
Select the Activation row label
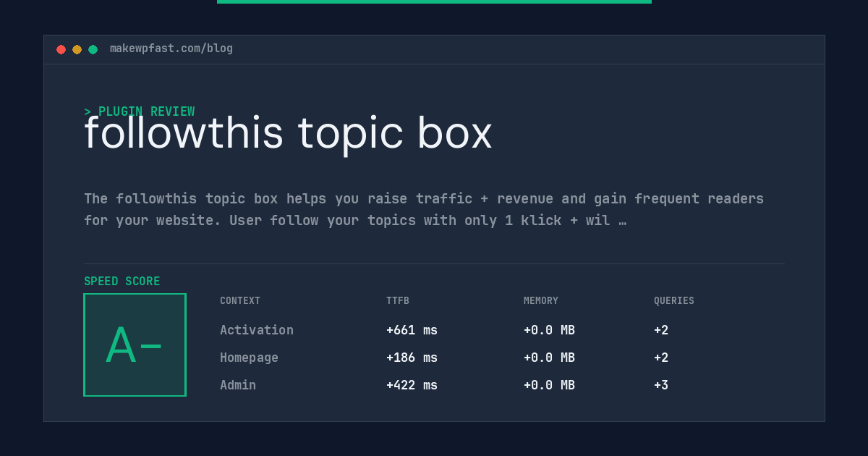click(x=257, y=330)
